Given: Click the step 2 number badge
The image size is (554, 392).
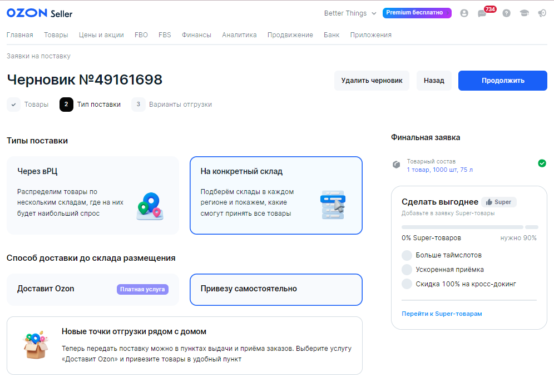Looking at the screenshot, I should click(66, 105).
